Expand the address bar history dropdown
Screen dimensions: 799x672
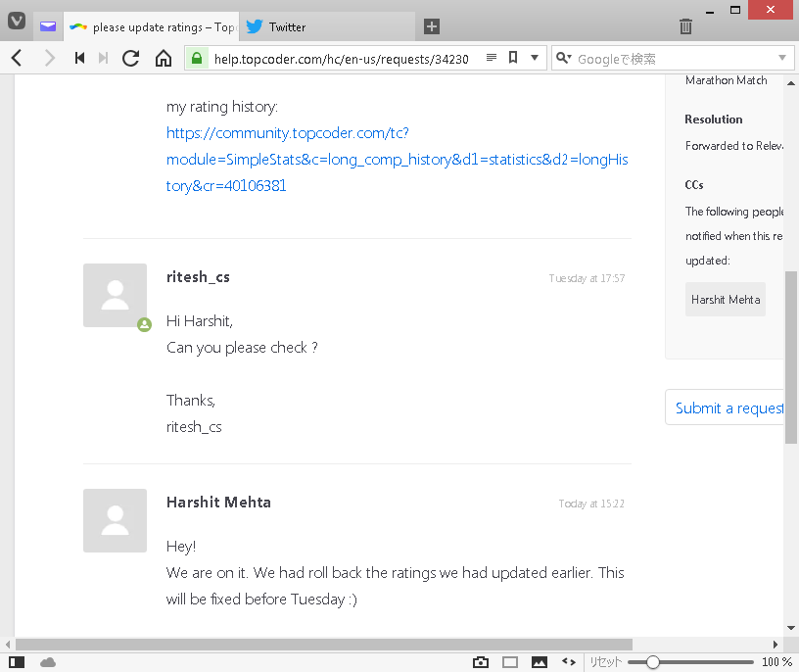click(x=535, y=58)
